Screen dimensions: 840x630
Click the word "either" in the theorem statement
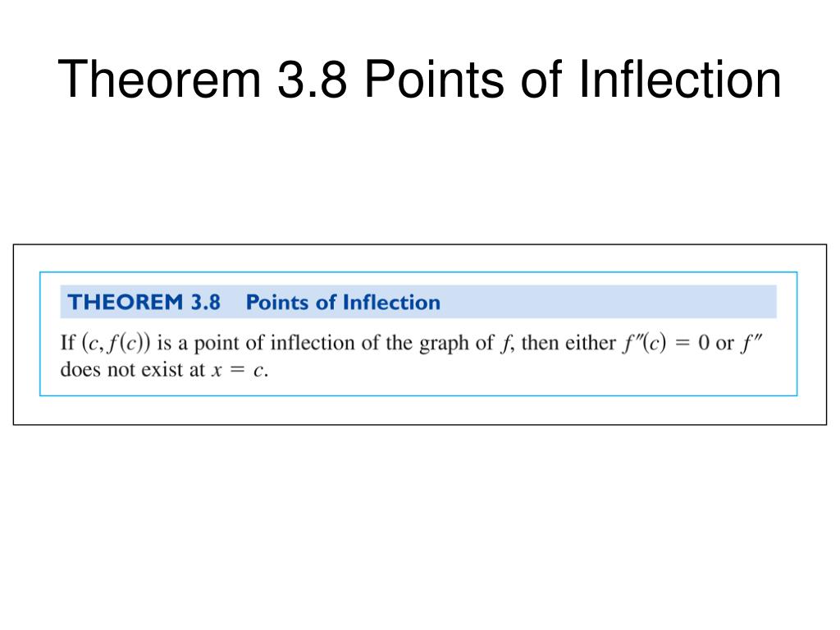pos(587,342)
